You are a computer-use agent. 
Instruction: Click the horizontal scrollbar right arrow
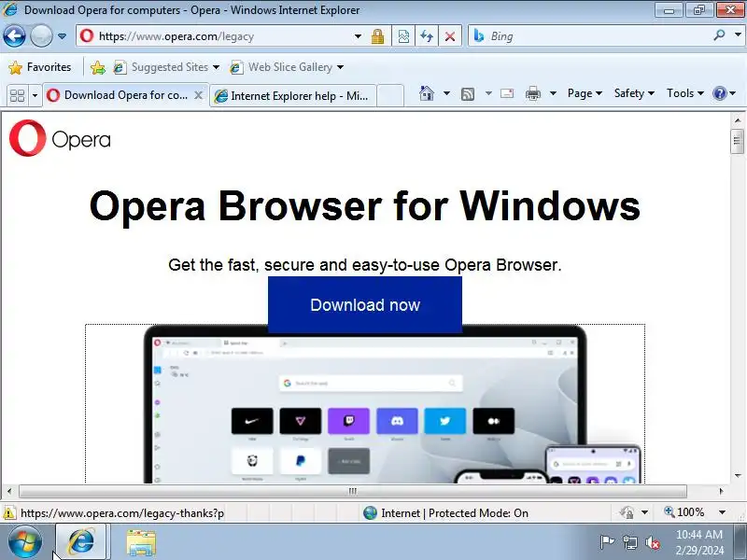click(721, 491)
